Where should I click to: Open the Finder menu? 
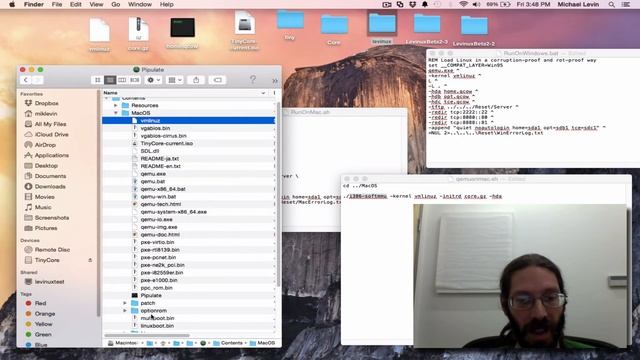coord(33,4)
